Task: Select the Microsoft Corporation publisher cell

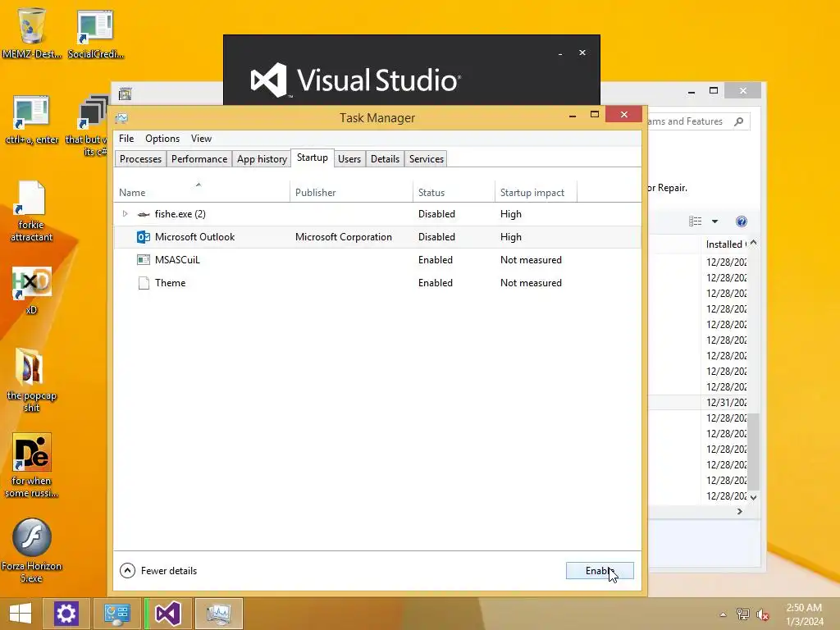Action: (344, 237)
